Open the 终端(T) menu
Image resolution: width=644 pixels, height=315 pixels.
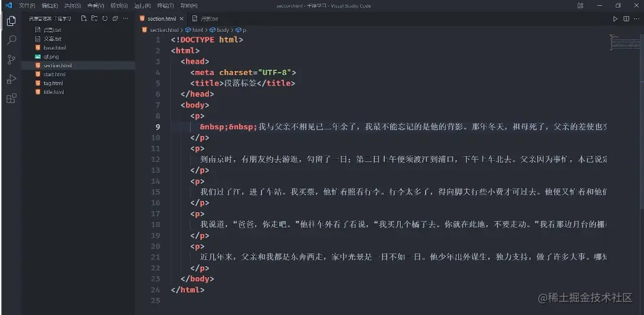click(x=165, y=6)
